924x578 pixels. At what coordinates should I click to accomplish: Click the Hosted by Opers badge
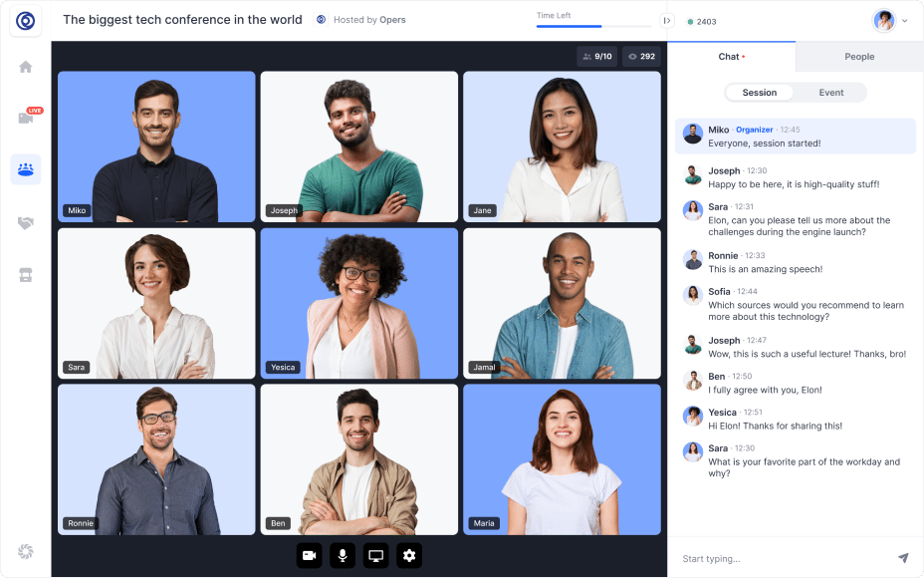360,19
